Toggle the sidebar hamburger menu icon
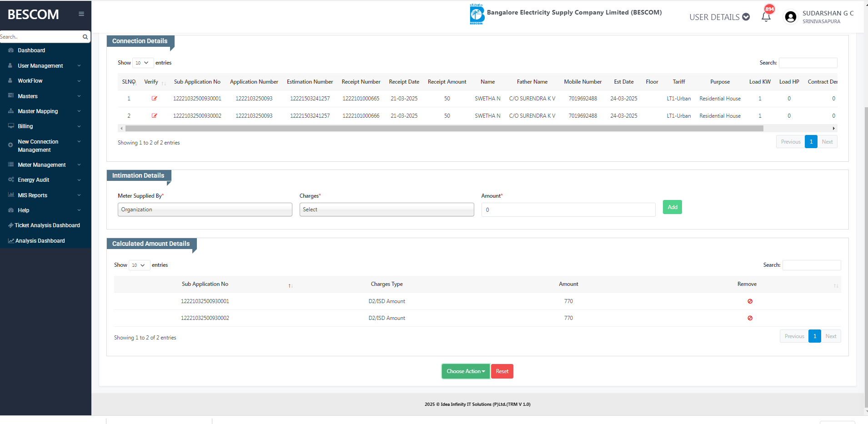The height and width of the screenshot is (424, 868). point(81,14)
